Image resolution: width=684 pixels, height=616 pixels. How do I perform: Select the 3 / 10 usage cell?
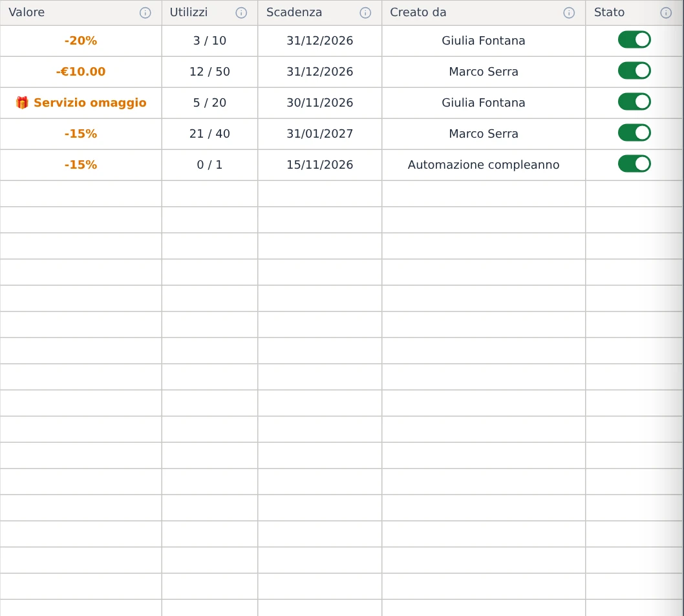pos(210,41)
